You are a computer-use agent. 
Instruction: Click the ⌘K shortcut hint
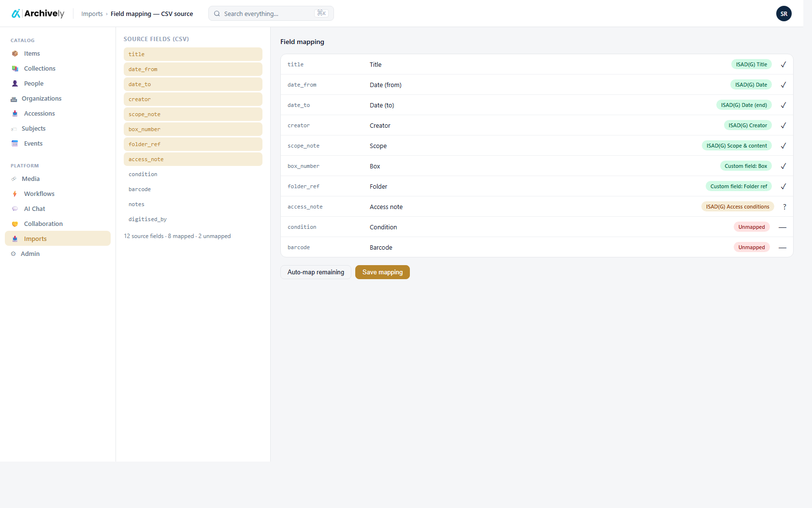click(321, 13)
